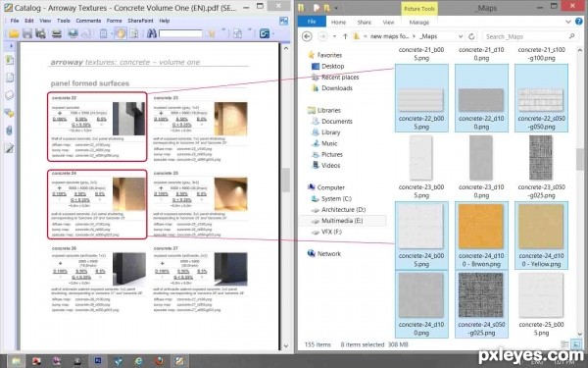Open the Comments menu in PDF viewer
Viewport: 588px width, 368px height.
click(88, 21)
